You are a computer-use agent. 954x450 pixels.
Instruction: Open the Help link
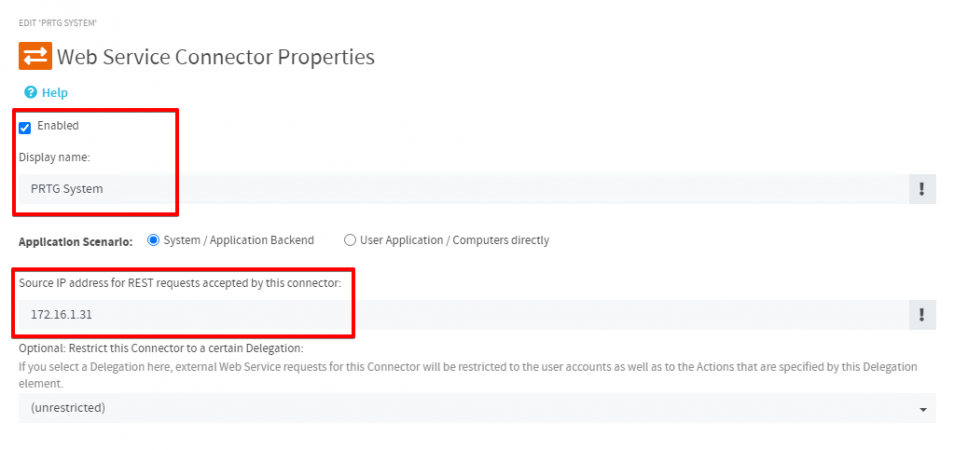[x=54, y=92]
